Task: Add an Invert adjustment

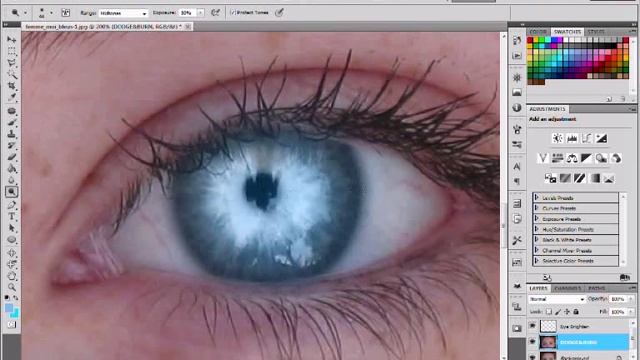Action: click(x=550, y=178)
